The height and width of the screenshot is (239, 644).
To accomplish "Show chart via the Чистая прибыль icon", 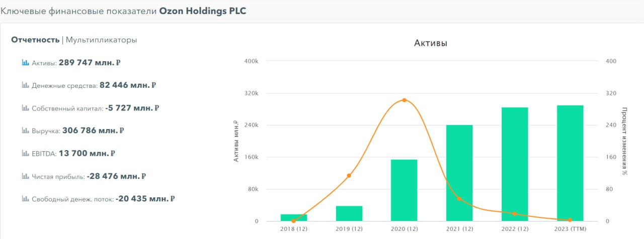I will [26, 176].
